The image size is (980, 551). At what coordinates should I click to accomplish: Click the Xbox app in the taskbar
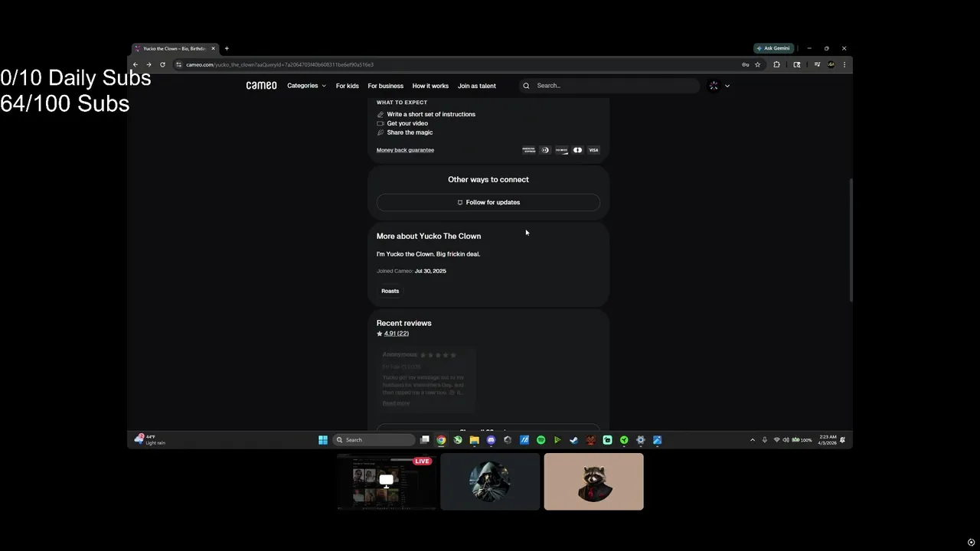point(458,440)
